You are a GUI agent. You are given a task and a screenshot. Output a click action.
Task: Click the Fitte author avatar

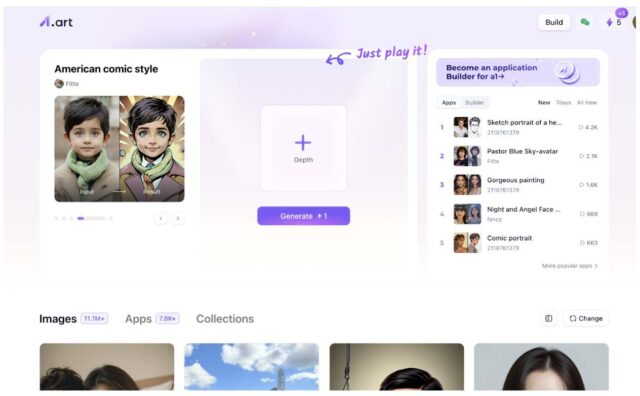(59, 83)
